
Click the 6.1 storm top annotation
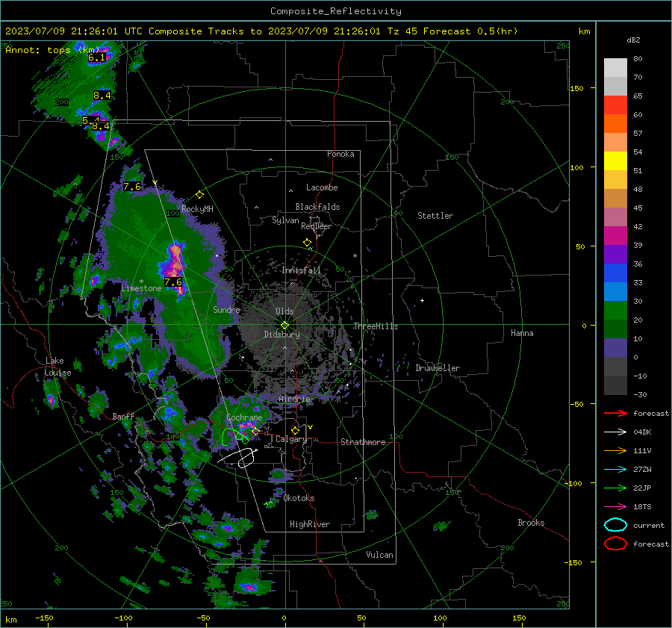click(96, 57)
